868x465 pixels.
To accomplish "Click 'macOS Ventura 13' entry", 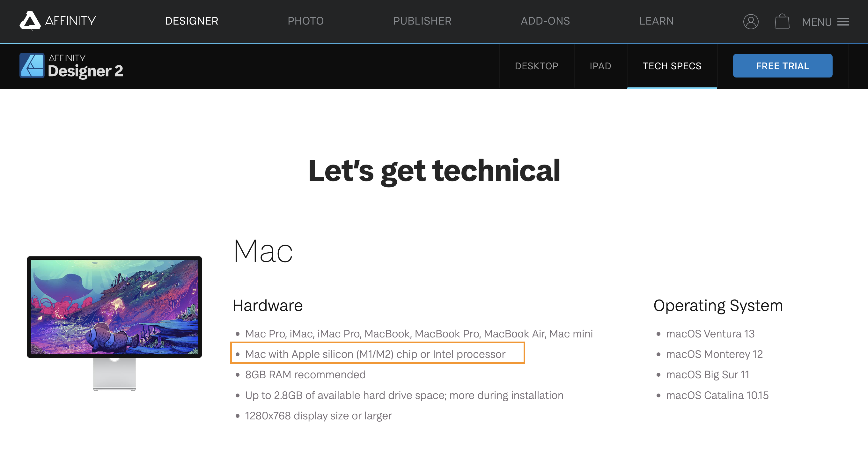I will point(710,334).
